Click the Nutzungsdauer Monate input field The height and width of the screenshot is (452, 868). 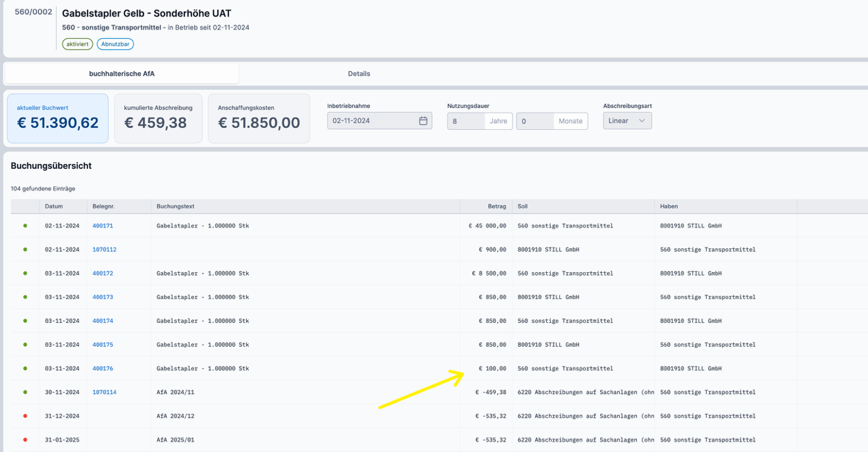pyautogui.click(x=535, y=121)
